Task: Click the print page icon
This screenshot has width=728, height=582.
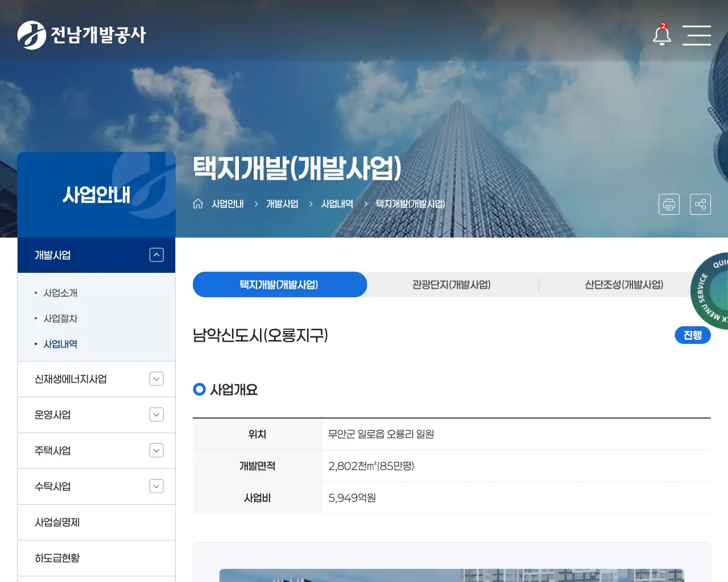Action: point(669,204)
